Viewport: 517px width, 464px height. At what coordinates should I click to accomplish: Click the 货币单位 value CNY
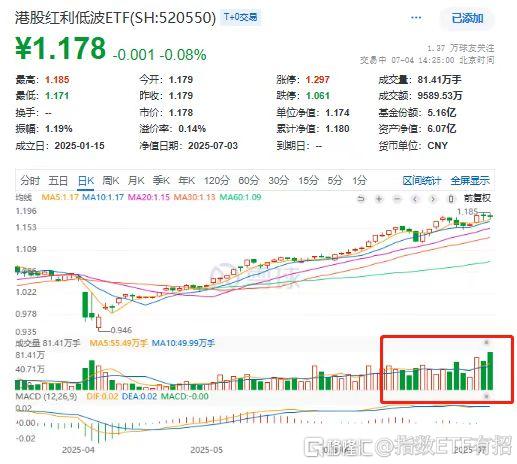[437, 146]
